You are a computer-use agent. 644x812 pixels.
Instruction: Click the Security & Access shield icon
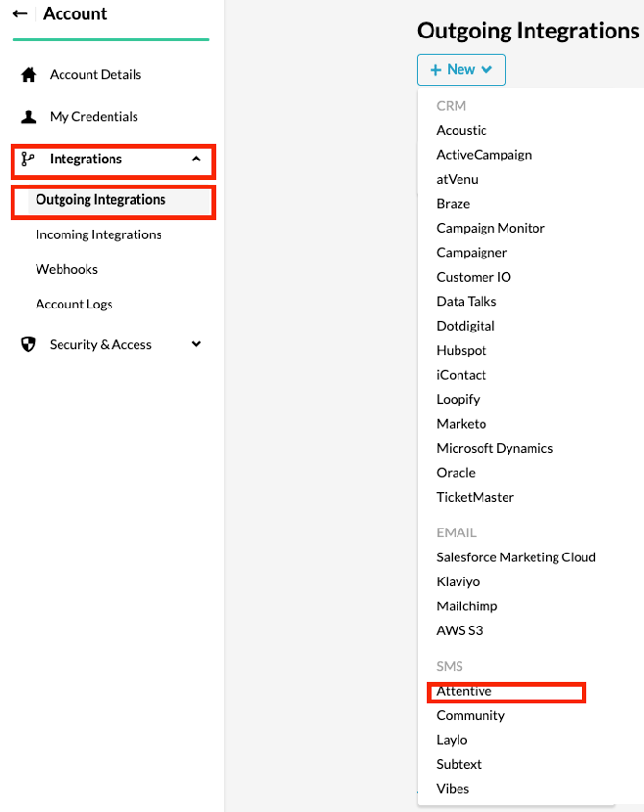[x=29, y=345]
